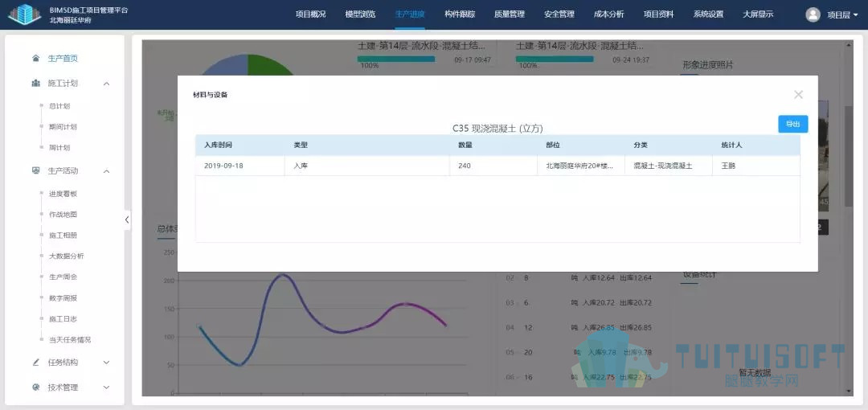Switch to 成本分析 tab
Viewport: 868px width, 410px height.
coord(609,14)
